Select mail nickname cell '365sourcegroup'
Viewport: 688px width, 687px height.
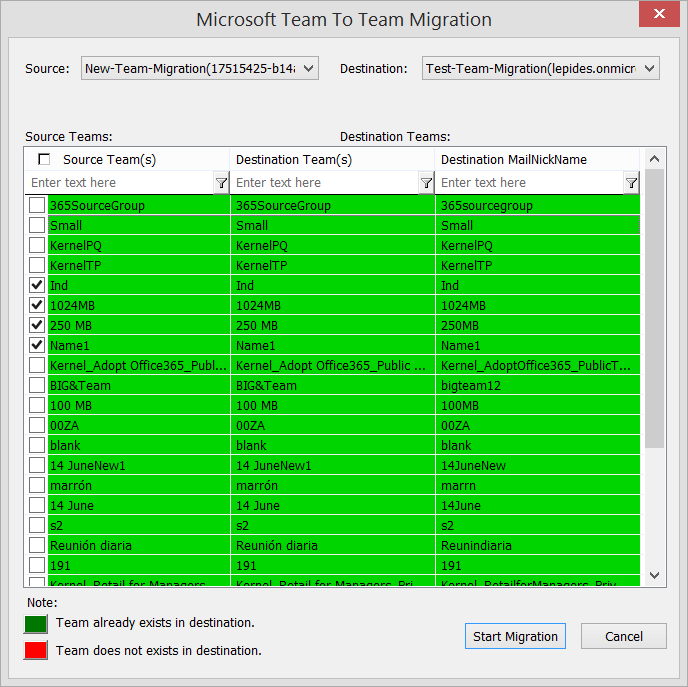538,205
